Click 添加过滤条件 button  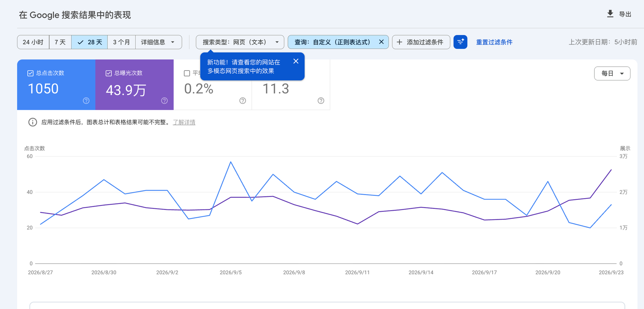coord(421,42)
